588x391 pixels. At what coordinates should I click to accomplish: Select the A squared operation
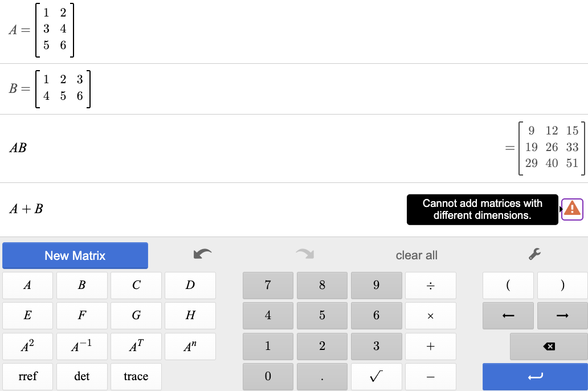(x=27, y=346)
